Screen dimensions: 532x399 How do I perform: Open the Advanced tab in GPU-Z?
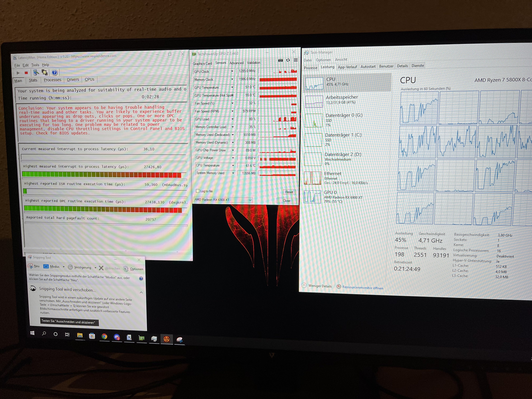coord(236,63)
